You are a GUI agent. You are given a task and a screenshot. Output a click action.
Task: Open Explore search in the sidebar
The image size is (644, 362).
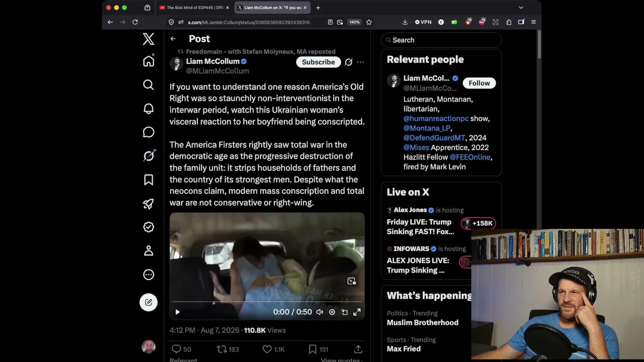pyautogui.click(x=148, y=85)
